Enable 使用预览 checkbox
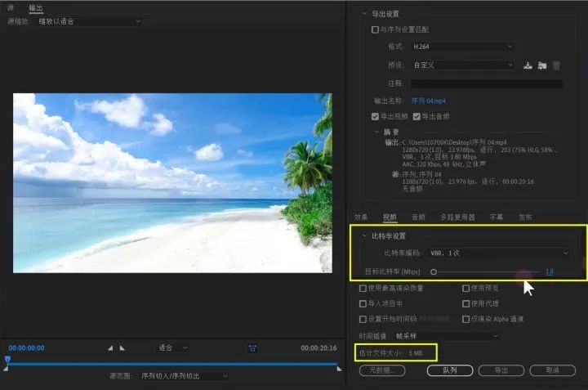The height and width of the screenshot is (390, 588). (x=465, y=288)
